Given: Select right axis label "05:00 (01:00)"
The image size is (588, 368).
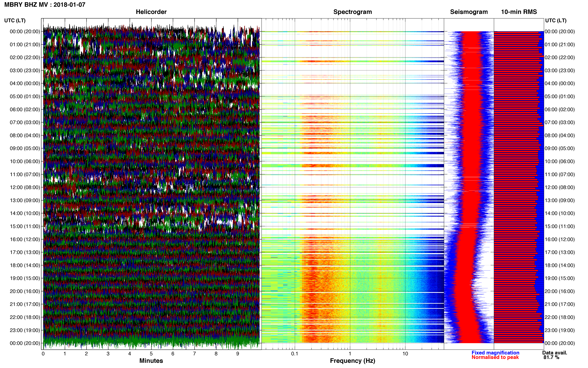Looking at the screenshot, I should pos(560,96).
